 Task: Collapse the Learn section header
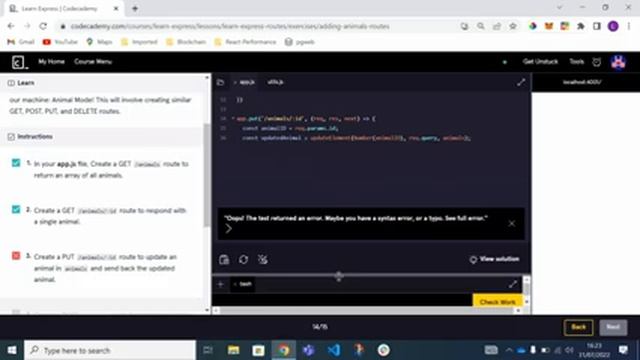[x=104, y=83]
